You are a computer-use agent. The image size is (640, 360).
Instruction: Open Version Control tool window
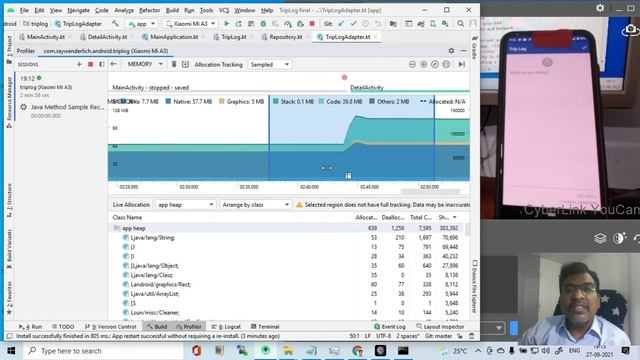pos(110,327)
